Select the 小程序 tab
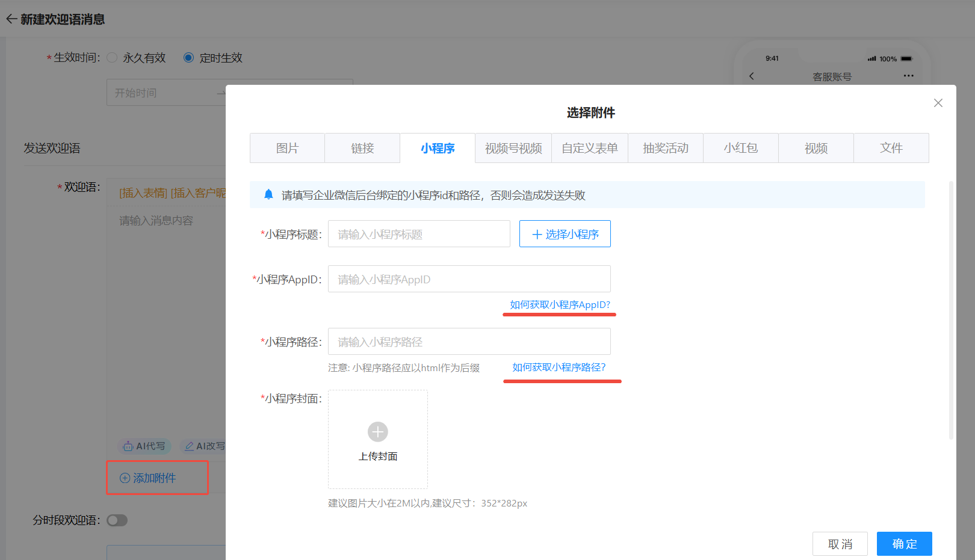 [x=438, y=148]
